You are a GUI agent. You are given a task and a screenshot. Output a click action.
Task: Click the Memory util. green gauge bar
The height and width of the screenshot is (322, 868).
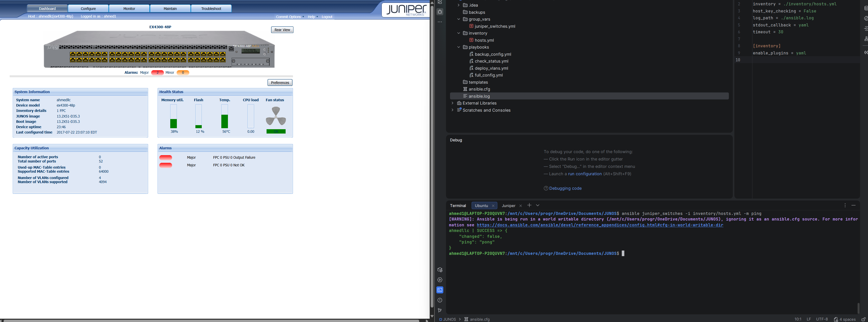pos(174,123)
